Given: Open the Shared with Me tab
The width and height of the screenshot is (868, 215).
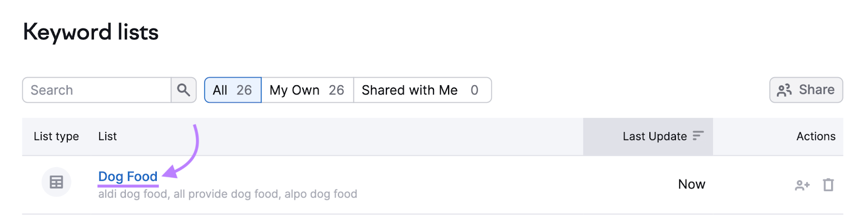Looking at the screenshot, I should pos(423,90).
